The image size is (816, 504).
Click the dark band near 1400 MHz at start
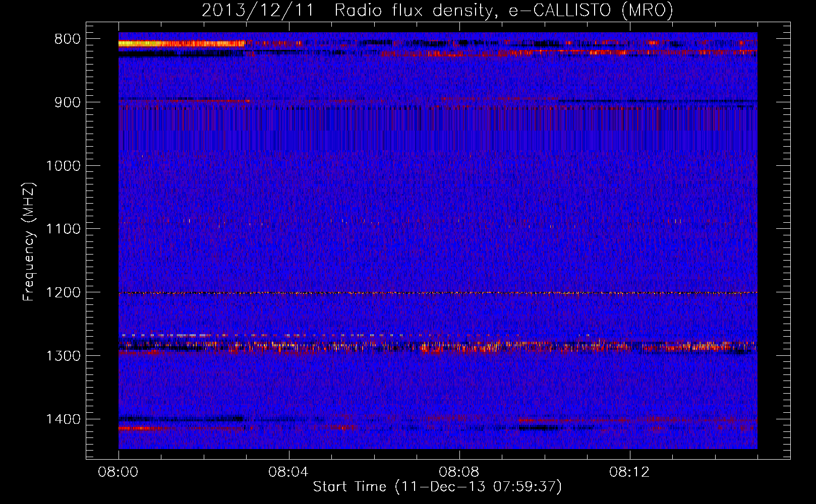pyautogui.click(x=181, y=418)
